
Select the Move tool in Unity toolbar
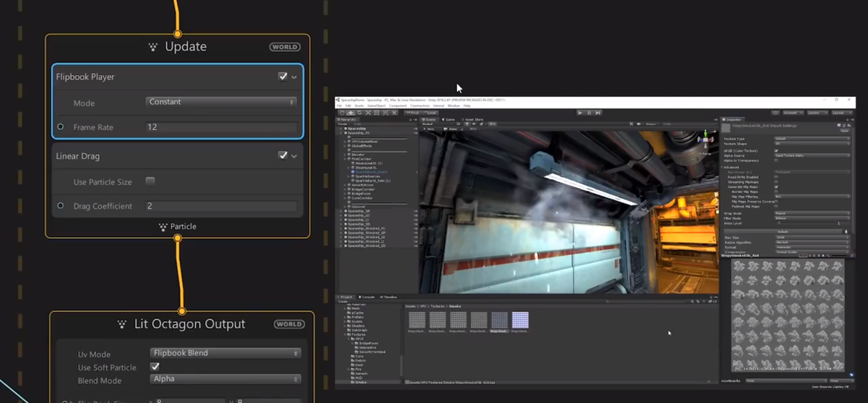tap(350, 113)
